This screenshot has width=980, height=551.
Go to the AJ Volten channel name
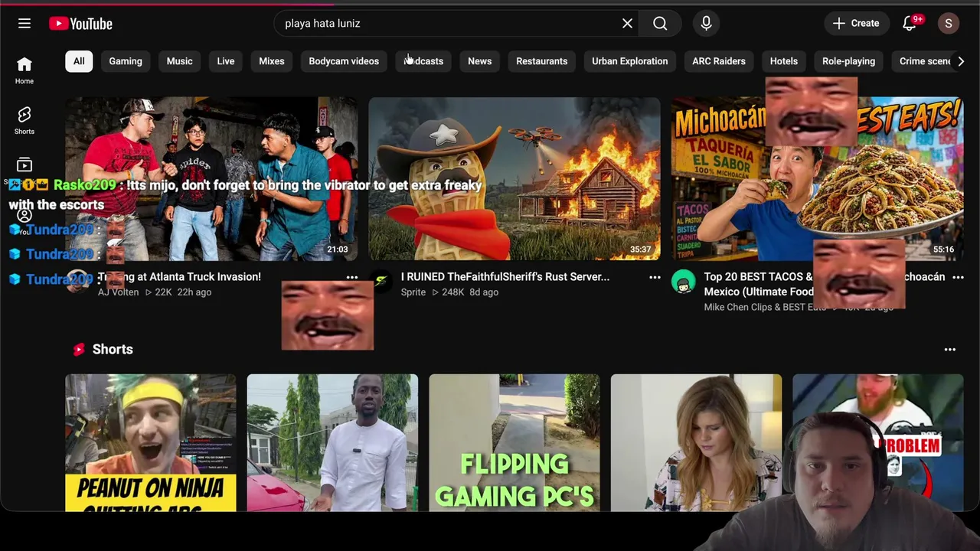pos(119,292)
